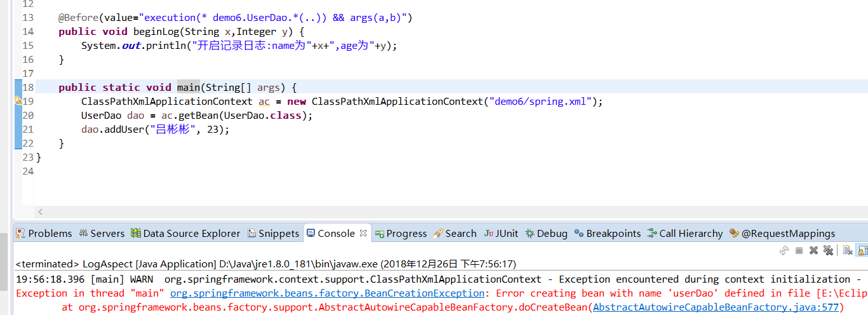Click the WARN log line in console

[438, 279]
